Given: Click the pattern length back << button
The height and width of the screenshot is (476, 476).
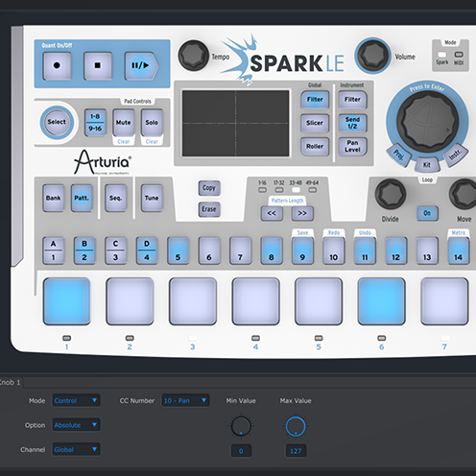Looking at the screenshot, I should point(272,213).
